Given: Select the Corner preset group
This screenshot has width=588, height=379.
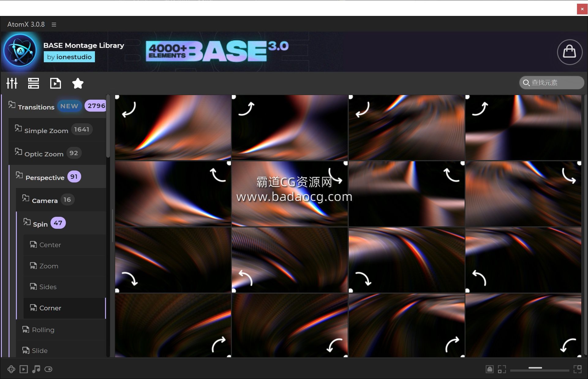Looking at the screenshot, I should point(65,308).
